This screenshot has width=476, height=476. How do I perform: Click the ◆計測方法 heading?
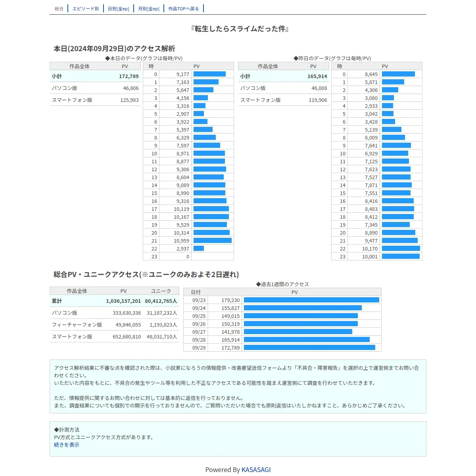pyautogui.click(x=67, y=430)
